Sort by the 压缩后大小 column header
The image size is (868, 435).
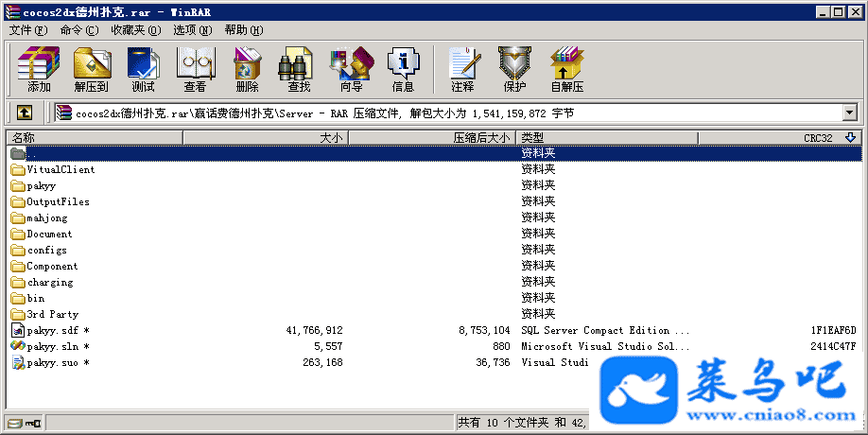coord(432,138)
